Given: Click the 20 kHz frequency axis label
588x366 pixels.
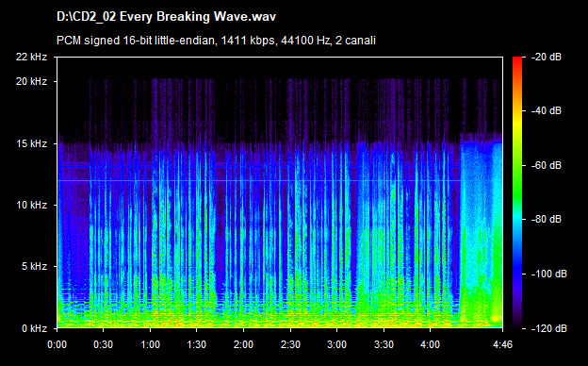Looking at the screenshot, I should pyautogui.click(x=31, y=81).
